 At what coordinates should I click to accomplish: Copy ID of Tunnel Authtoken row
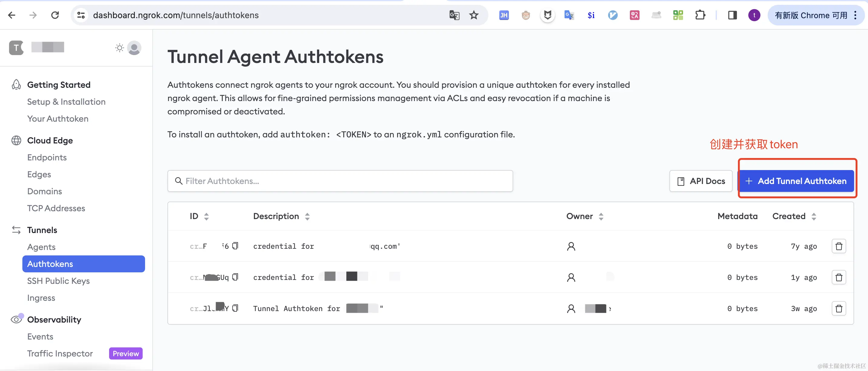point(235,308)
